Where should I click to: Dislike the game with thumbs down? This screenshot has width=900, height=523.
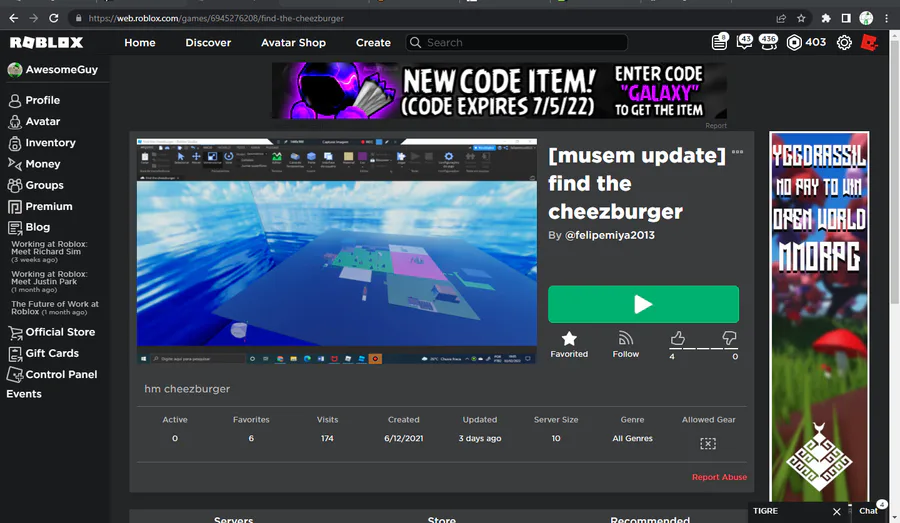point(729,338)
